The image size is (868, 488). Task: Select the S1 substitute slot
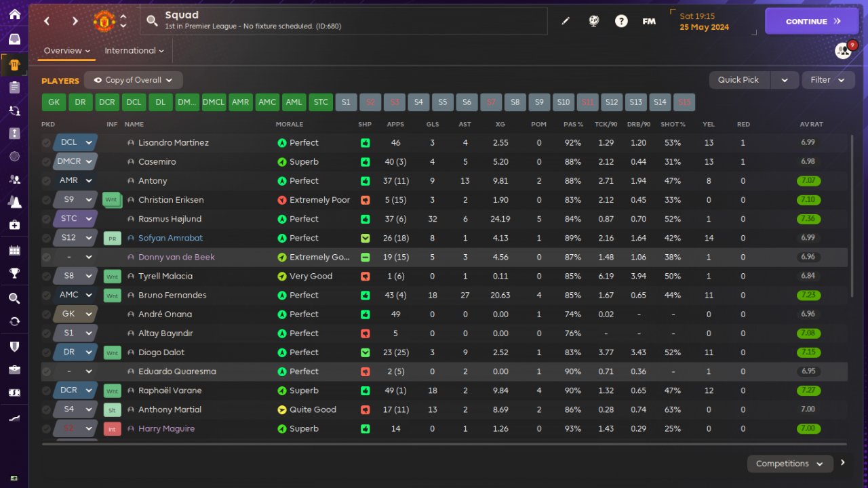pos(346,102)
